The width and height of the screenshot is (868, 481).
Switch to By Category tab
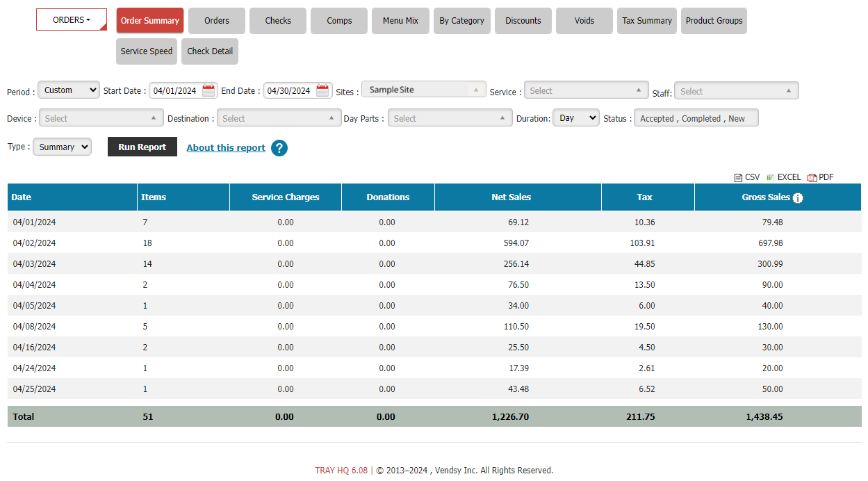click(x=462, y=20)
